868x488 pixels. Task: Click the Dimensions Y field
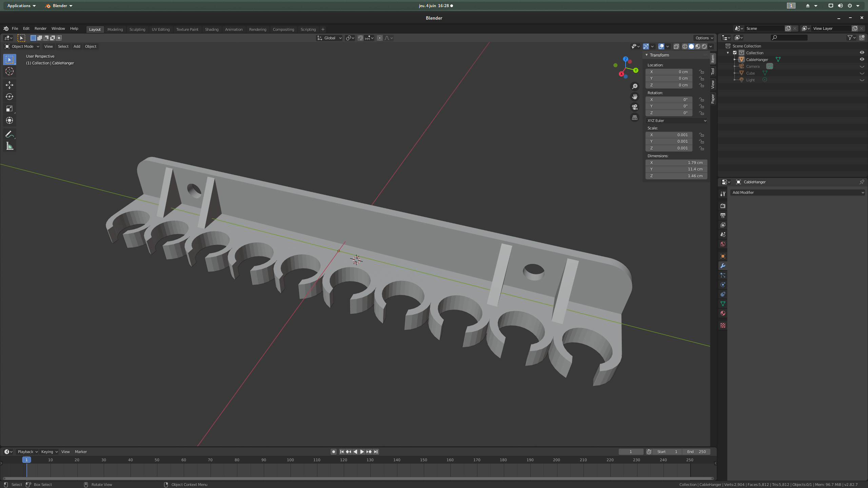tap(676, 169)
